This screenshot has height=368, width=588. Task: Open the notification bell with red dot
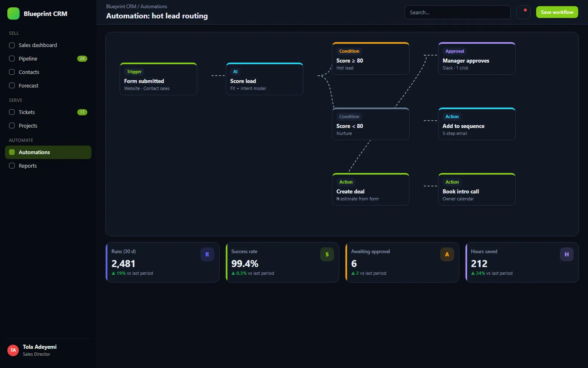pos(523,12)
